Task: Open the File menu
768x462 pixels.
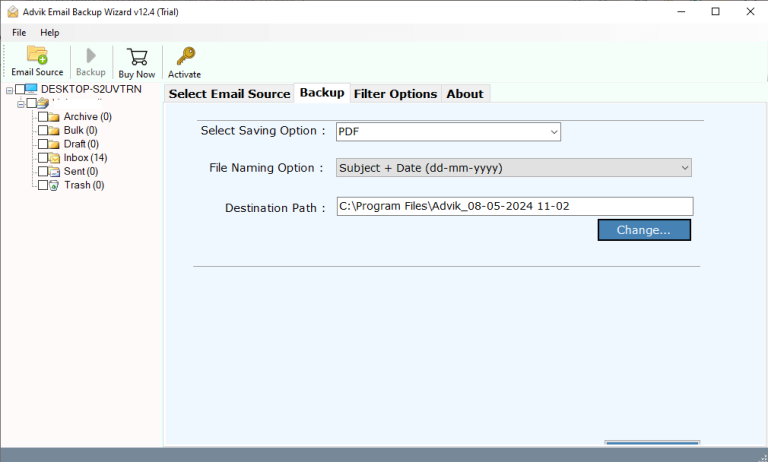Action: 19,33
